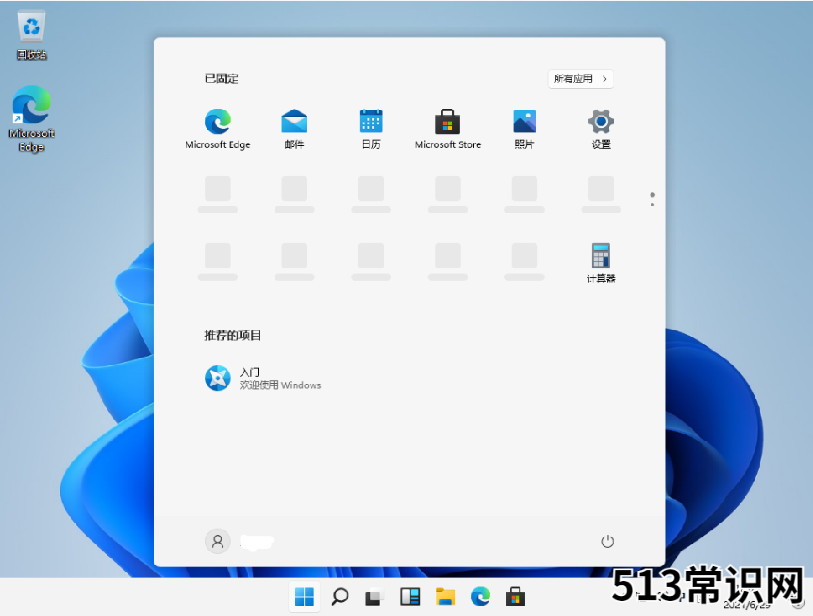
Task: Open the 计算器 Calculator app
Action: [x=601, y=263]
